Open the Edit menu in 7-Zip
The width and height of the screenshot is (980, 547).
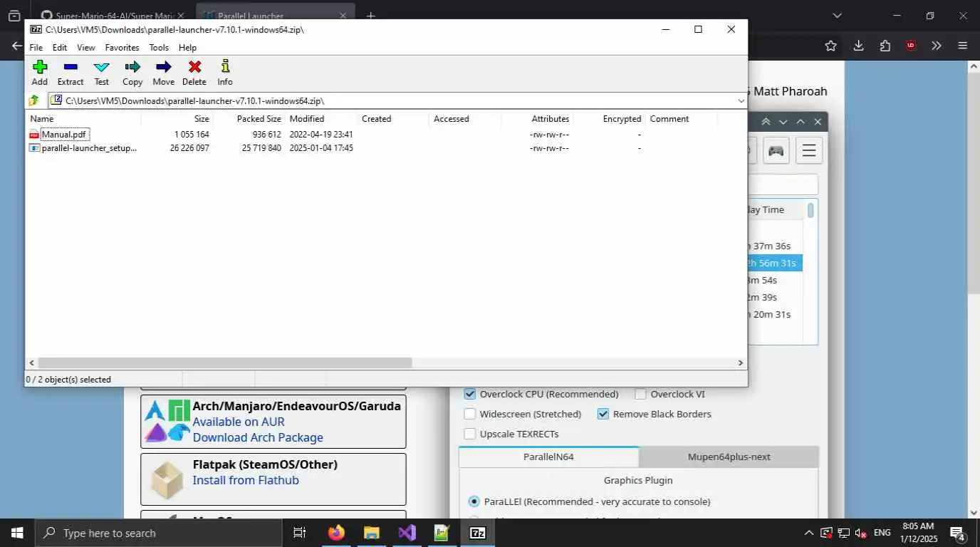(x=60, y=48)
